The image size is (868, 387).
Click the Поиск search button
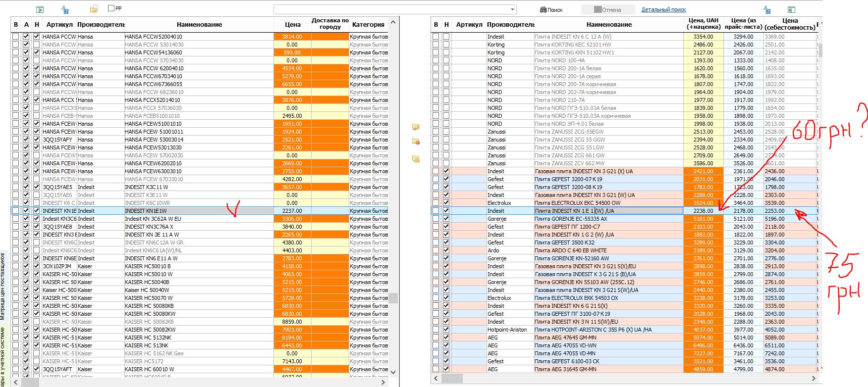tap(551, 9)
